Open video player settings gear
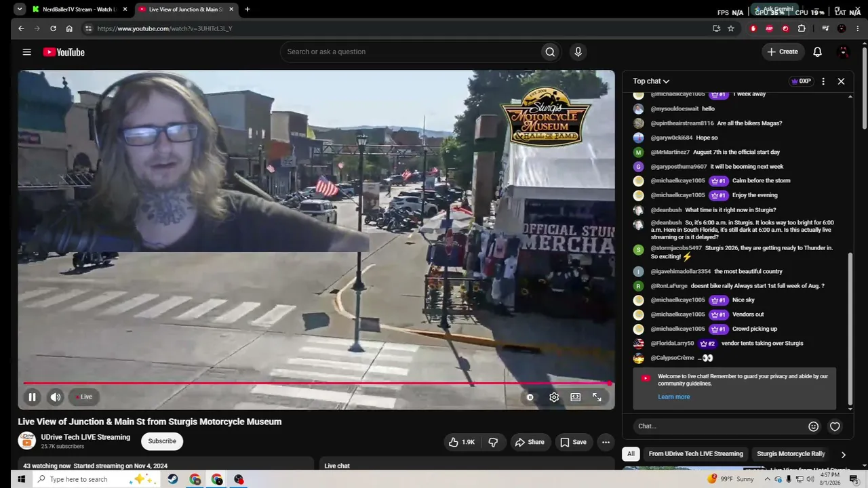The image size is (868, 488). [554, 397]
